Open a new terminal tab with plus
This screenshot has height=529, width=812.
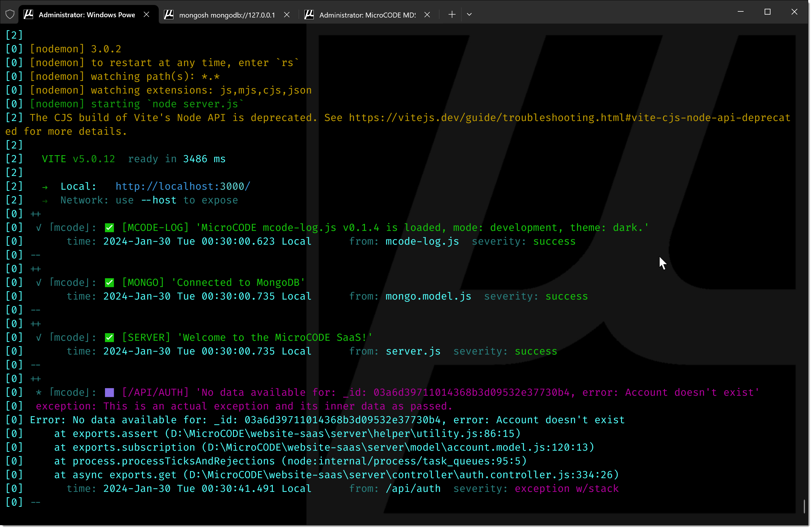453,15
